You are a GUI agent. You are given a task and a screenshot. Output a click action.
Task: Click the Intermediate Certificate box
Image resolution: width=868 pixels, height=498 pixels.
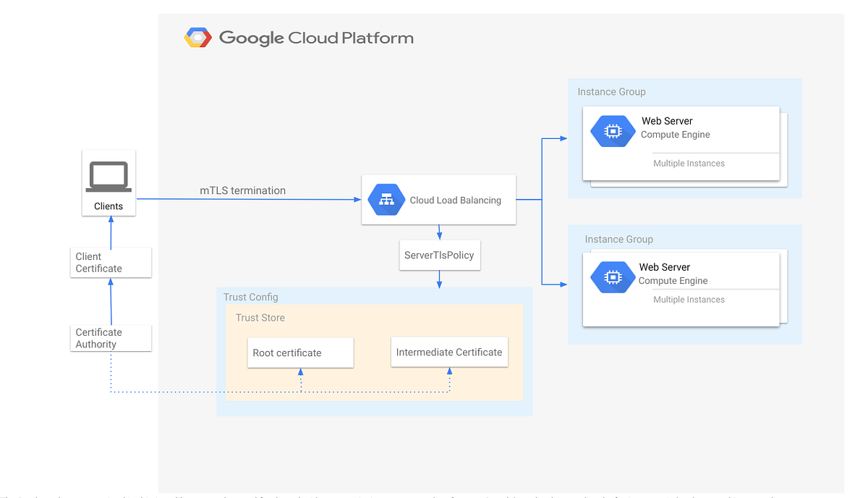(449, 352)
